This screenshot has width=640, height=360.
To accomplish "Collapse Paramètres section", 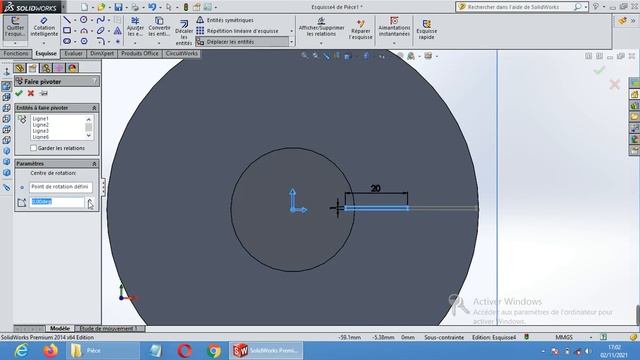I will coord(94,164).
